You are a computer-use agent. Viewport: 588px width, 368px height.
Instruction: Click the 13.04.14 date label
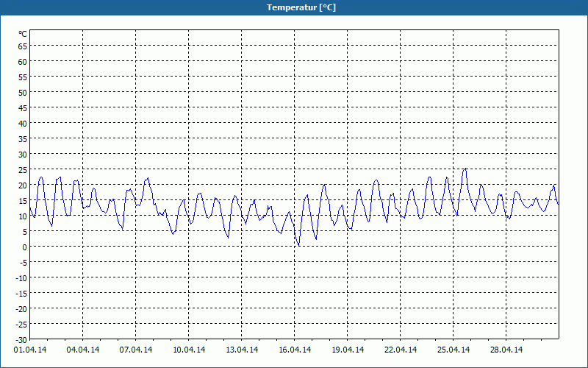point(242,350)
